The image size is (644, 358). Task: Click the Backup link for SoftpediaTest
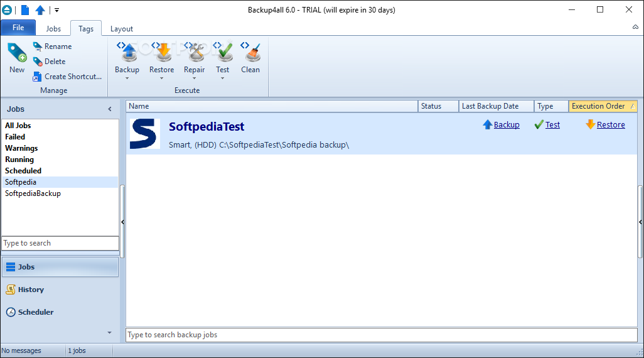click(x=507, y=124)
